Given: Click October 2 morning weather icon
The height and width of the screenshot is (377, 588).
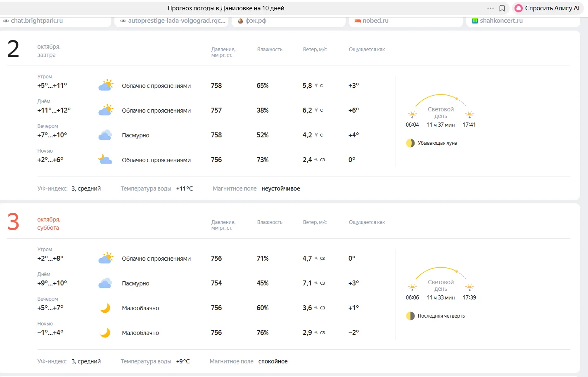Looking at the screenshot, I should tap(106, 85).
